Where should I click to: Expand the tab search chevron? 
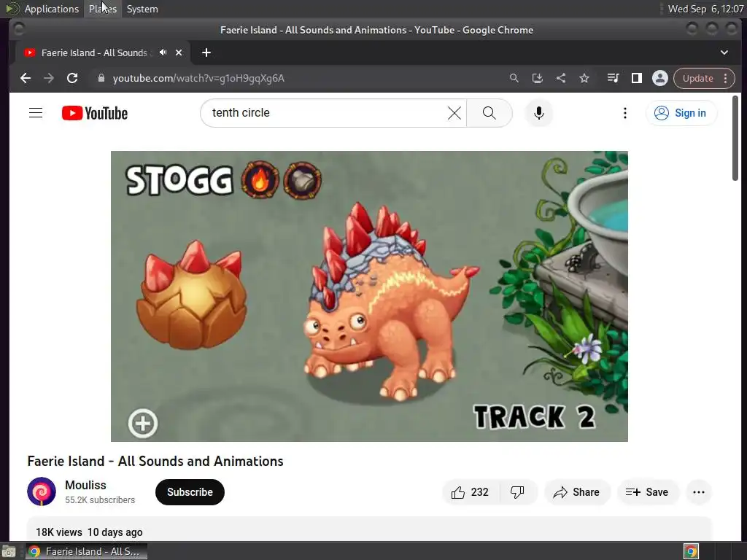coord(724,52)
